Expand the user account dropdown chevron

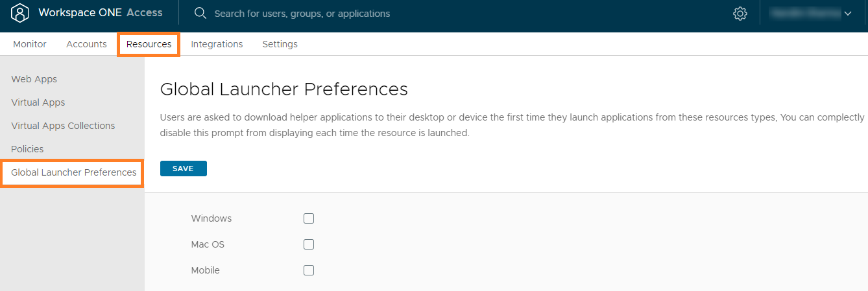[x=848, y=13]
